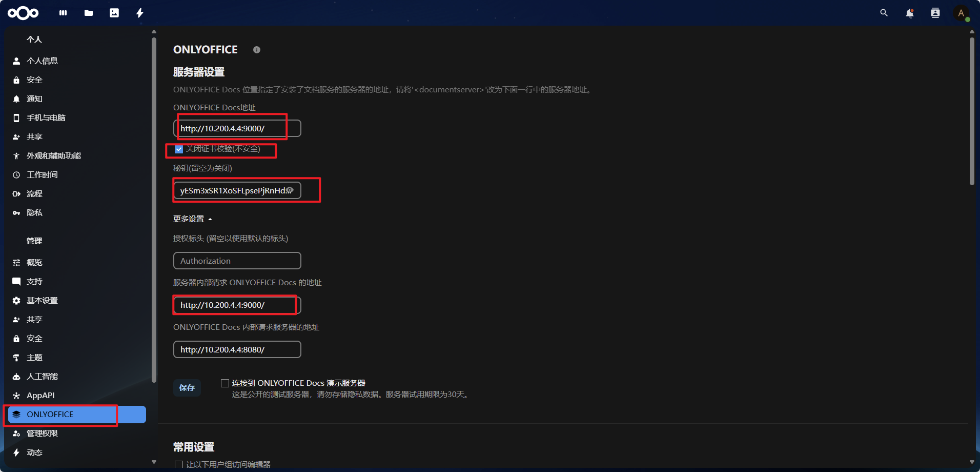
Task: Open 外观和辅助功能 settings
Action: pos(77,156)
